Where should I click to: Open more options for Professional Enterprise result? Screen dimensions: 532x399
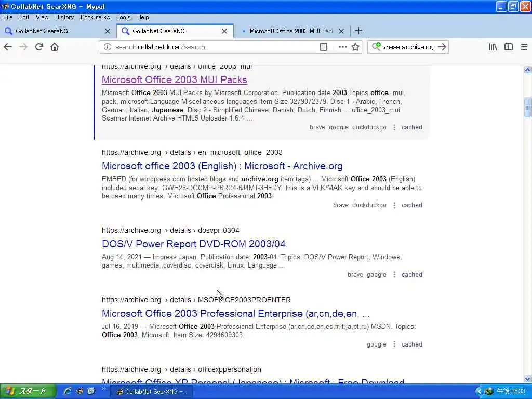click(x=394, y=344)
